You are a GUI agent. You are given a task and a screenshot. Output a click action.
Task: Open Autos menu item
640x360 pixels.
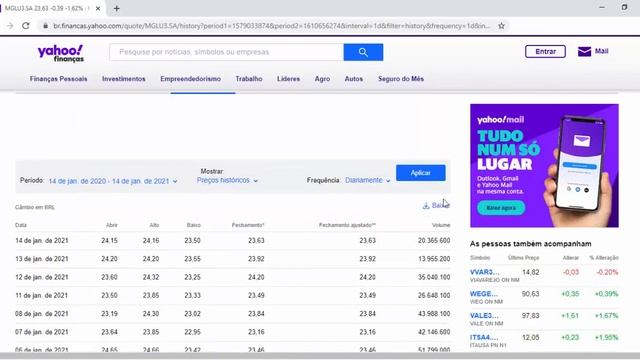[x=353, y=79]
